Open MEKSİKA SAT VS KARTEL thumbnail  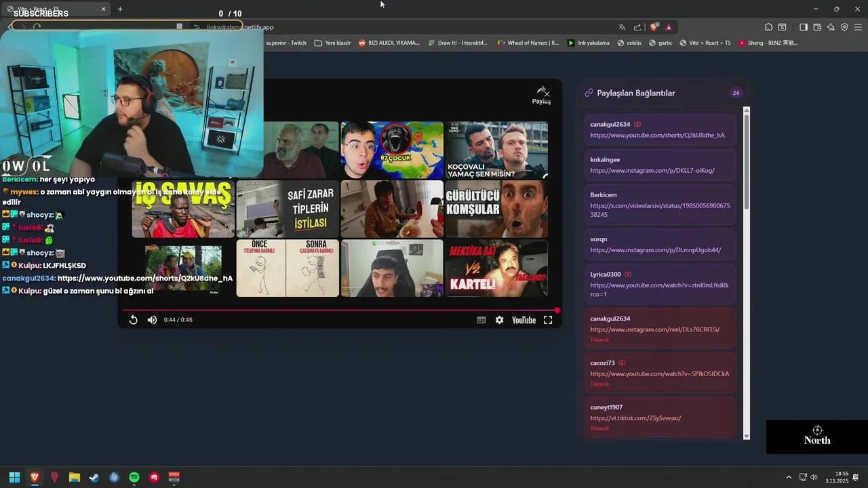click(x=496, y=268)
